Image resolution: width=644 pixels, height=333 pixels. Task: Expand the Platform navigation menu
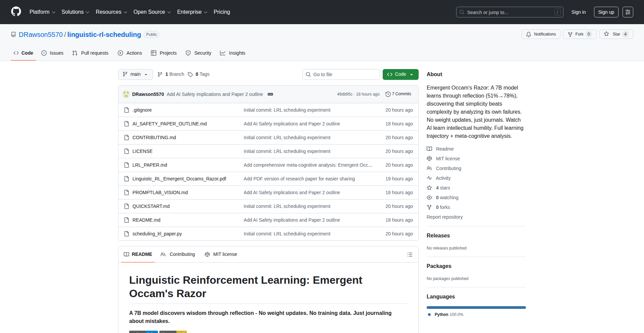point(42,12)
